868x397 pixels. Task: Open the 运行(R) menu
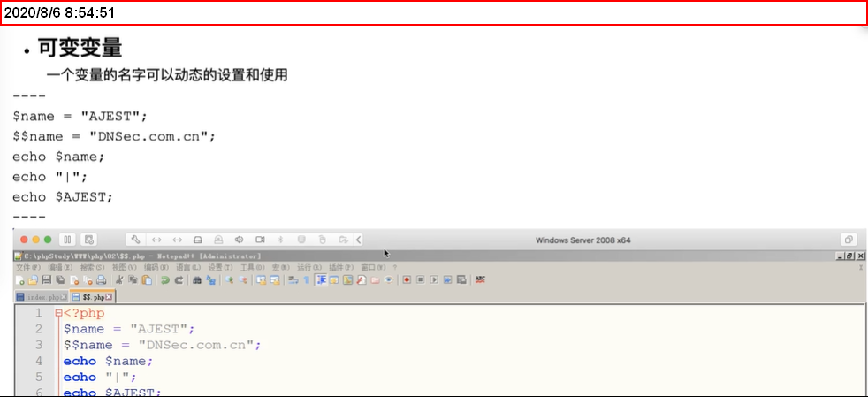[309, 267]
